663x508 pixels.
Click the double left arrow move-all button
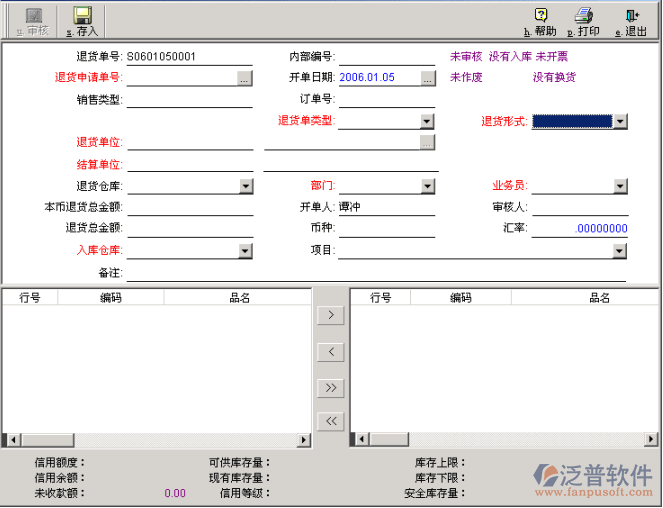(x=330, y=422)
